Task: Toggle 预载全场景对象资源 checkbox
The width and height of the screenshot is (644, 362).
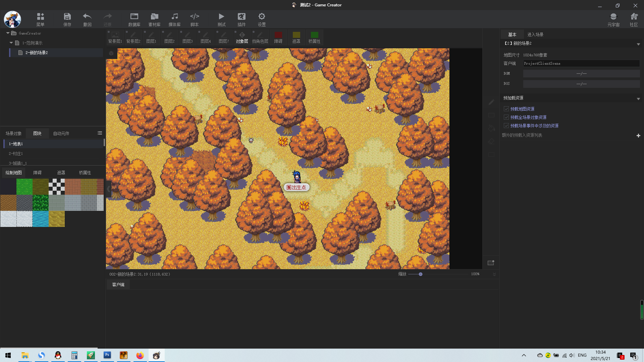Action: (506, 117)
